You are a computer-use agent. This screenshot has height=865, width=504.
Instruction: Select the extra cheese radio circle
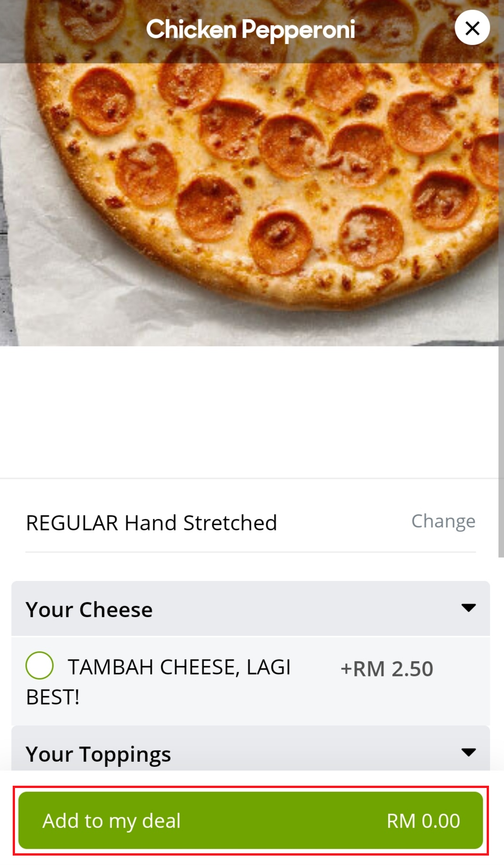[x=39, y=666]
